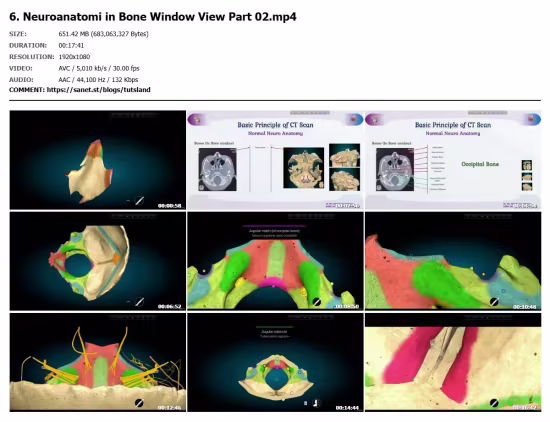This screenshot has width=550, height=422.
Task: Click the Jugular tubercle label text
Action: [275, 331]
